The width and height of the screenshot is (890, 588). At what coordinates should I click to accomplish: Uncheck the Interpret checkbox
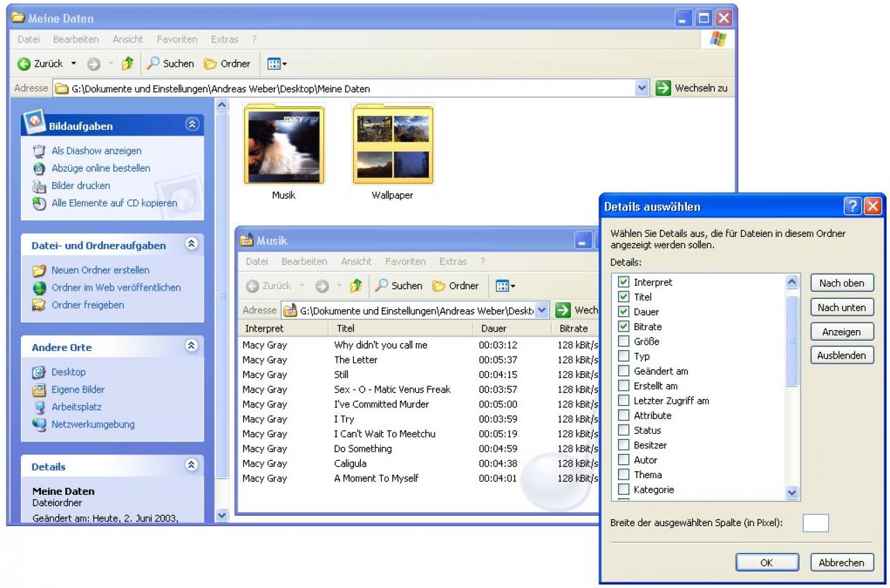coord(624,282)
